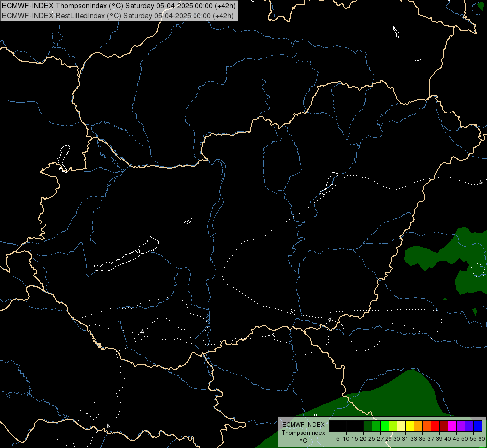The height and width of the screenshot is (448, 487).
Task: Select the bright red legend swatch for 37–39
Action: click(435, 426)
